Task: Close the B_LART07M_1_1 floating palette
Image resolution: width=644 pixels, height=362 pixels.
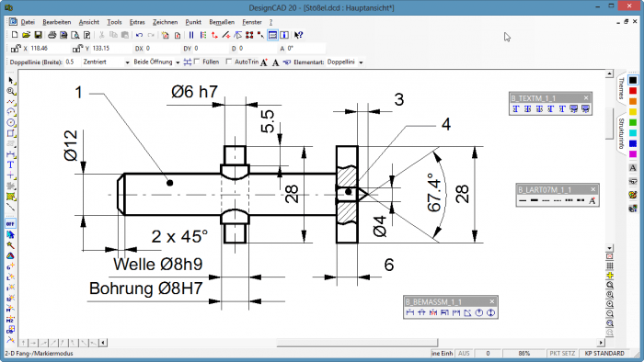Action: coord(593,189)
